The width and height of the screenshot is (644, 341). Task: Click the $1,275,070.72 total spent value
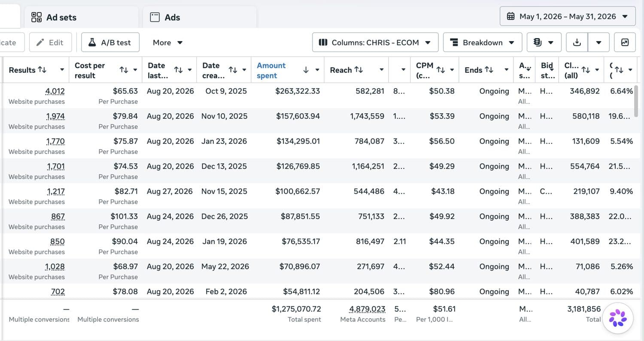(x=296, y=309)
